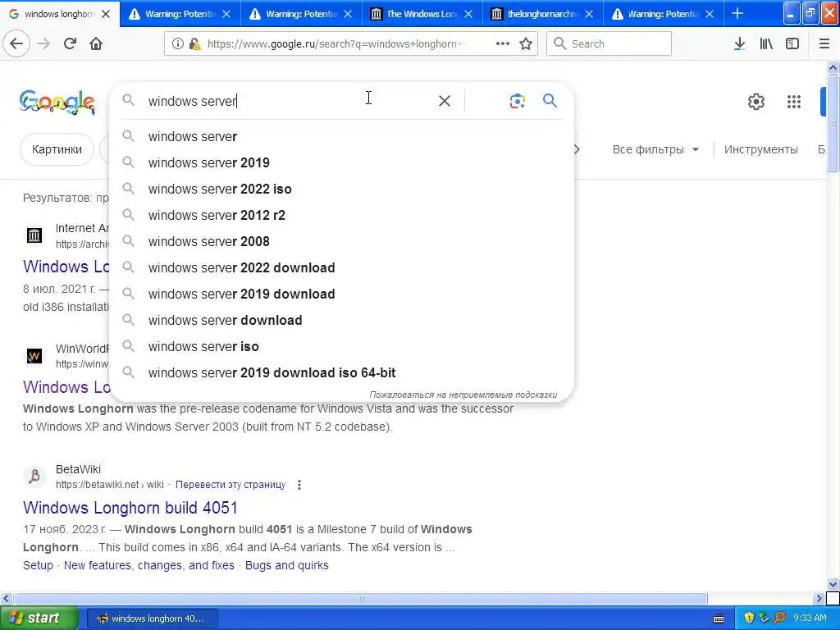The width and height of the screenshot is (840, 630).
Task: Open Google quick settings gear
Action: tap(756, 101)
